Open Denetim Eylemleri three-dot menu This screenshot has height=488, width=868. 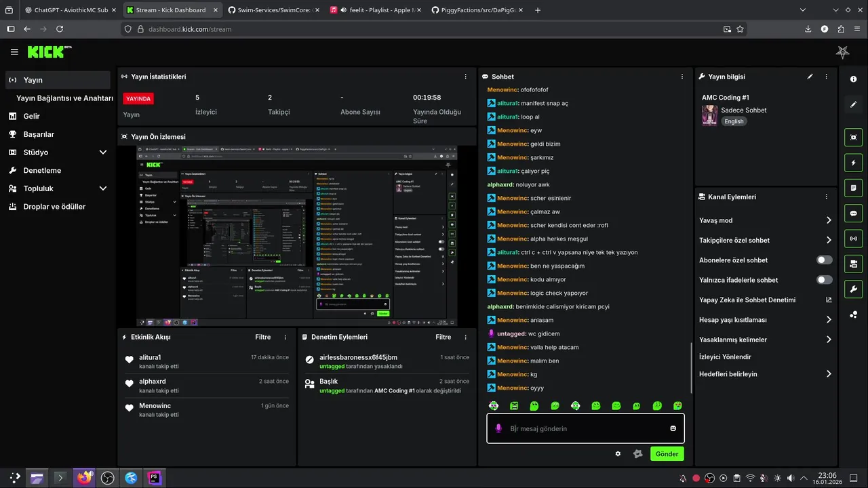pyautogui.click(x=465, y=337)
